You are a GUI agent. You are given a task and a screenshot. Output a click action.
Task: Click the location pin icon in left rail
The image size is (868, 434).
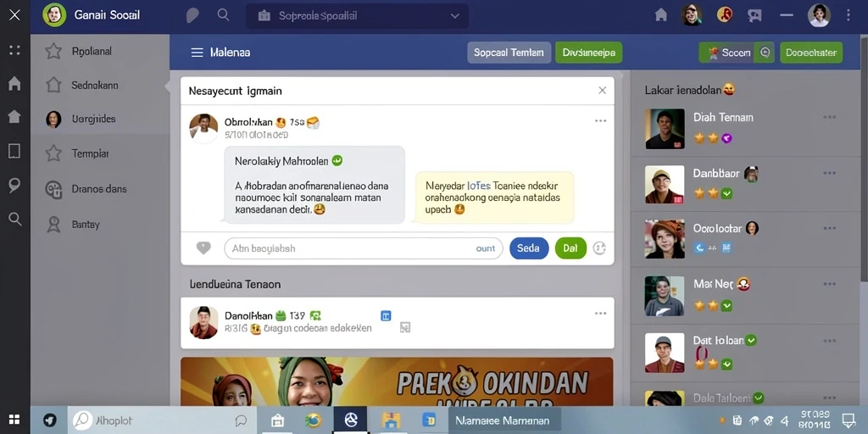click(15, 186)
